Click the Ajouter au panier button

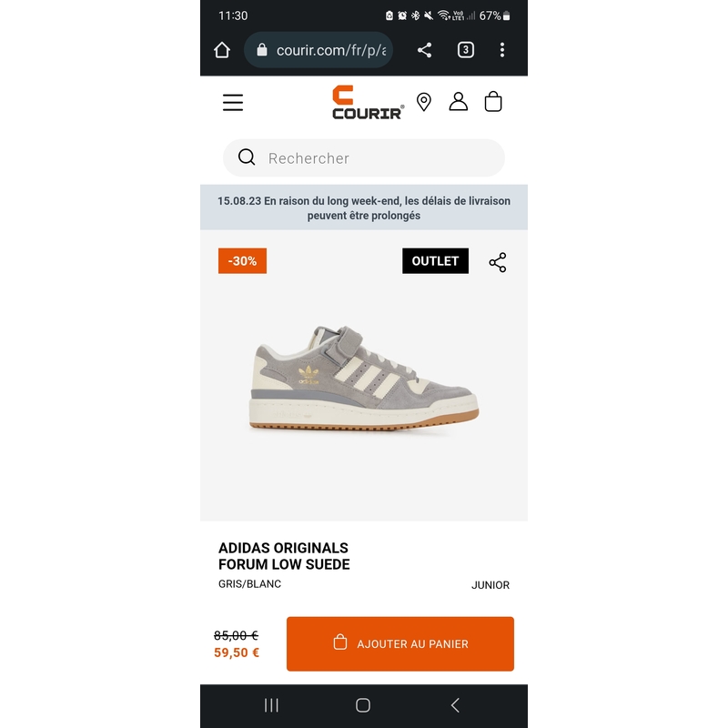(x=399, y=643)
